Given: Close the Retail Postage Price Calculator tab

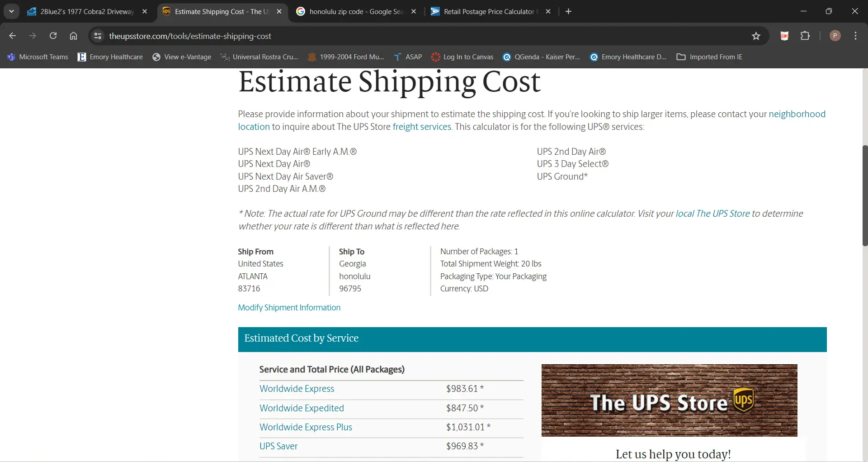Looking at the screenshot, I should [x=548, y=12].
